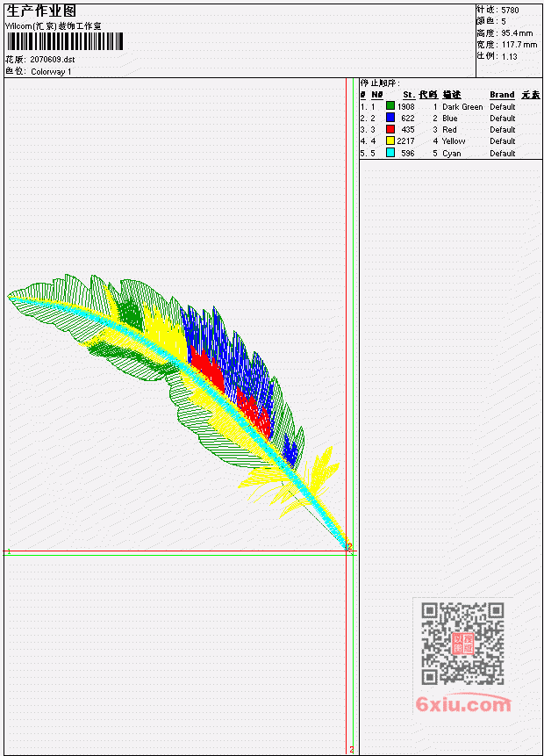
Task: Click the scale value 1.13
Action: click(509, 57)
